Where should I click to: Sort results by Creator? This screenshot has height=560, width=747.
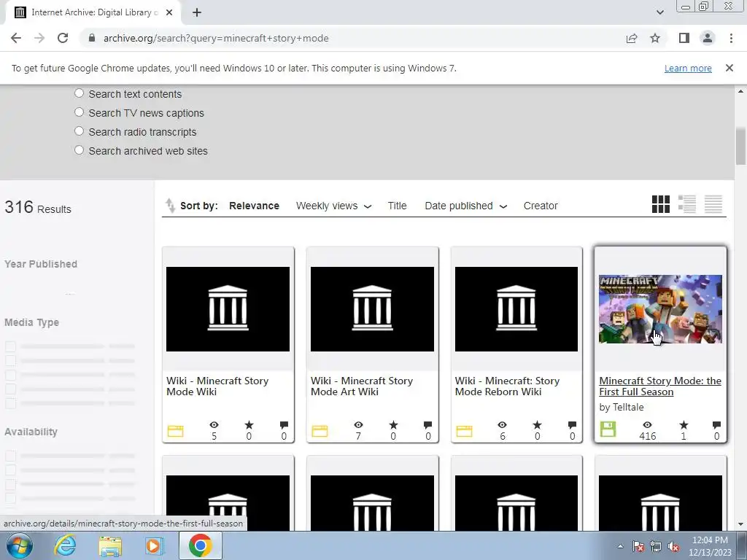541,206
